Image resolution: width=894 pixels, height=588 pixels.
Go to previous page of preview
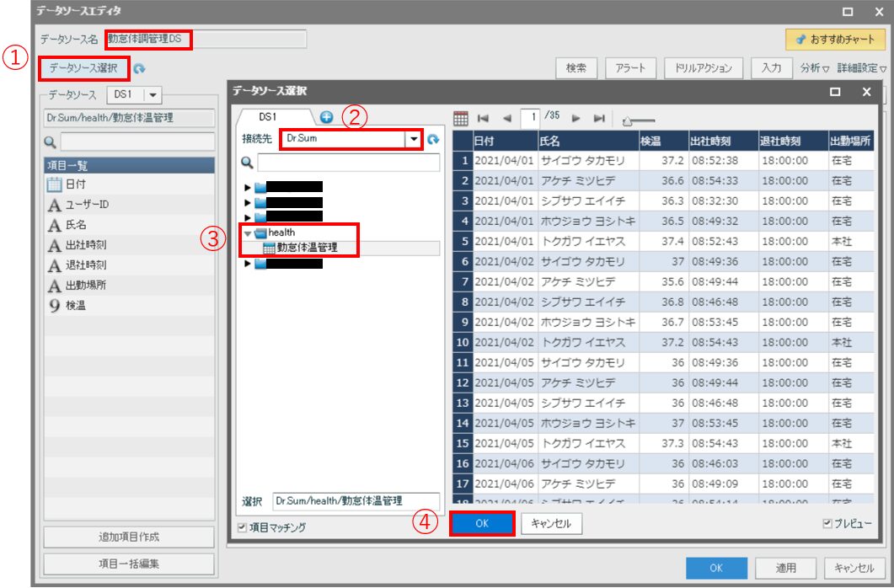pos(506,118)
